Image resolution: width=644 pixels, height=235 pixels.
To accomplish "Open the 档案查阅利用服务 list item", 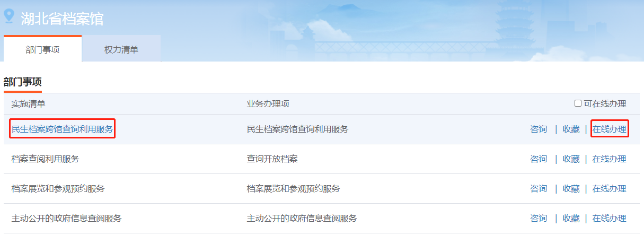I will [45, 159].
